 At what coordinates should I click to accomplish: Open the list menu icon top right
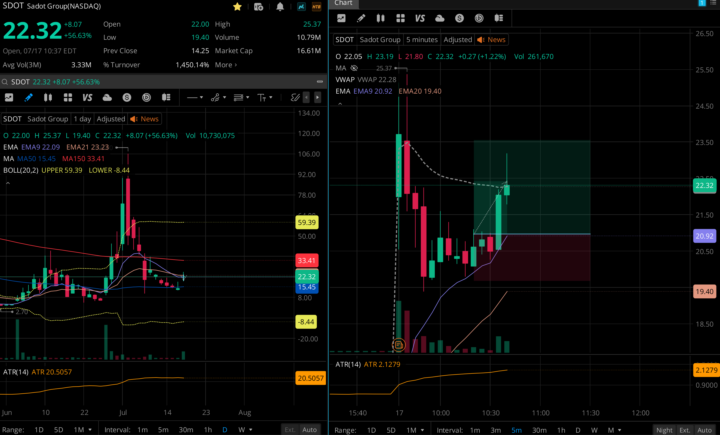tap(713, 3)
